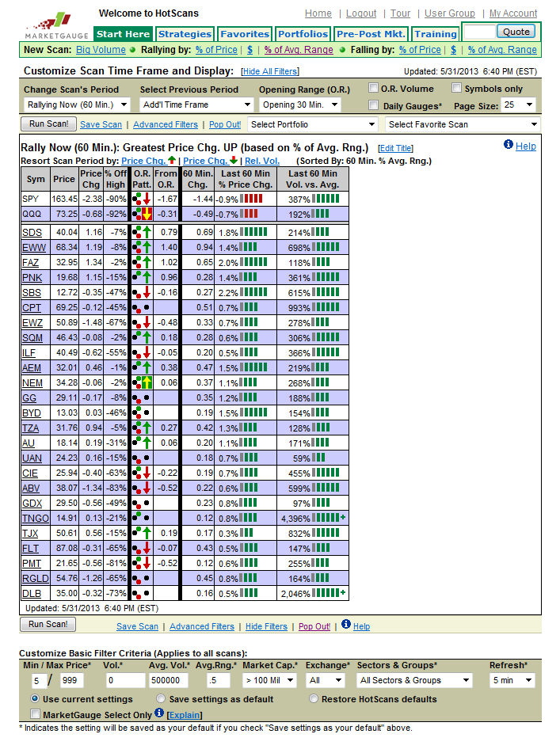Expand the Select Portfolio dropdown
The height and width of the screenshot is (749, 560).
(x=313, y=124)
